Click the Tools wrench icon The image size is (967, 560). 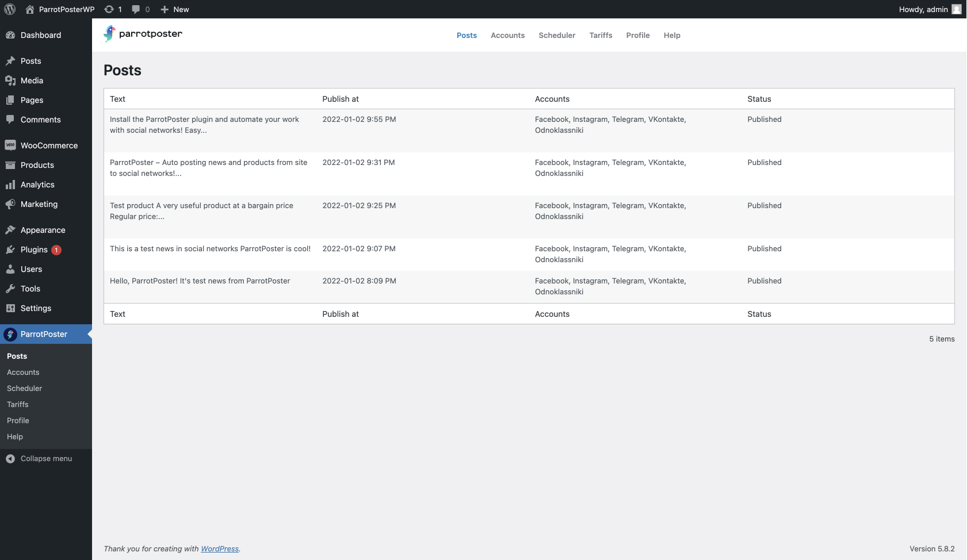[10, 289]
